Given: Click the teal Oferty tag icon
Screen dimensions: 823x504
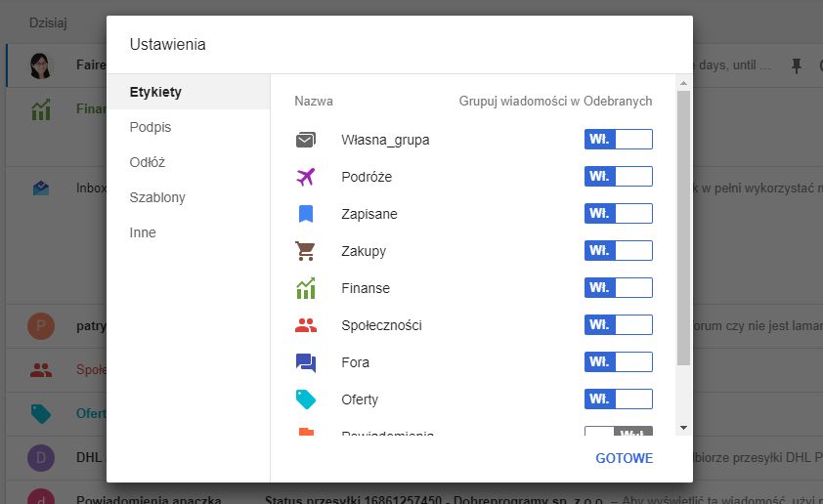Looking at the screenshot, I should [x=306, y=399].
